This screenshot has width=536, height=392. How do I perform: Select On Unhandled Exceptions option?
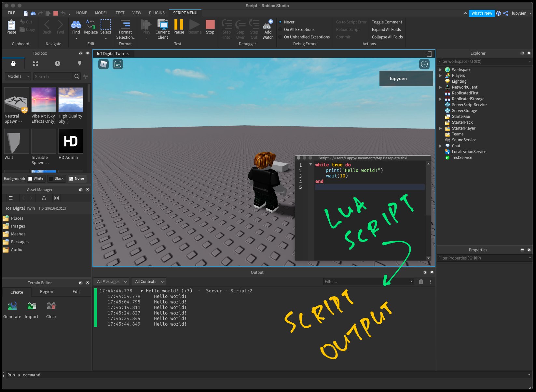[304, 37]
